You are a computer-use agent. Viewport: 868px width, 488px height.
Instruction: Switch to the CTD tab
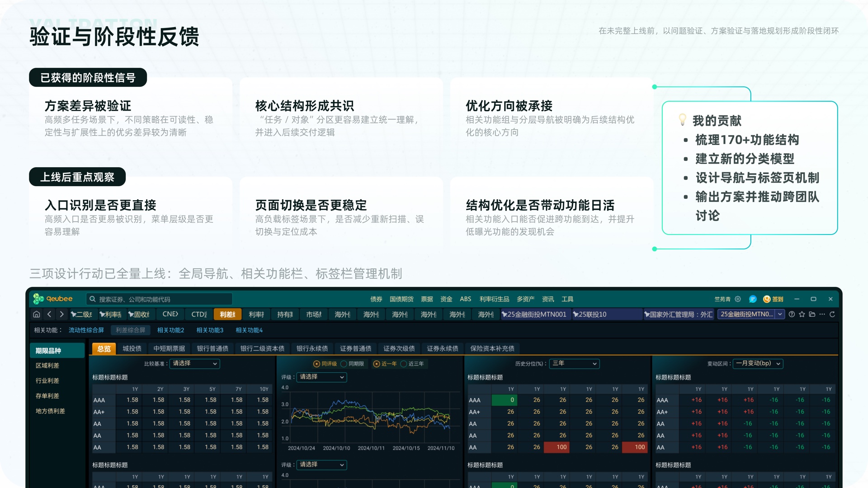[199, 314]
